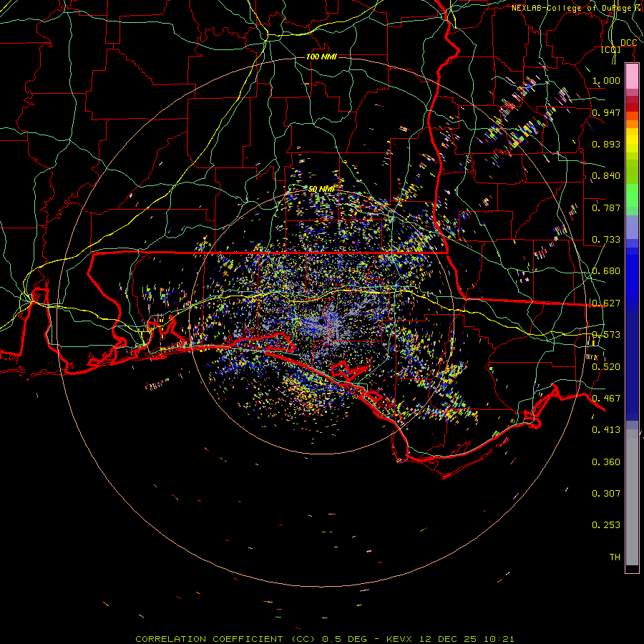Click the CORRELATION COEFFICIENT caption text
This screenshot has height=644, width=644.
(212, 639)
